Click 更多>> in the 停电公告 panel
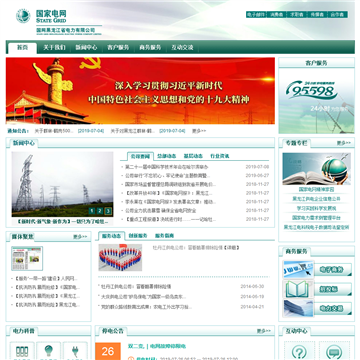Screen dimensions: 360x360 click(264, 331)
